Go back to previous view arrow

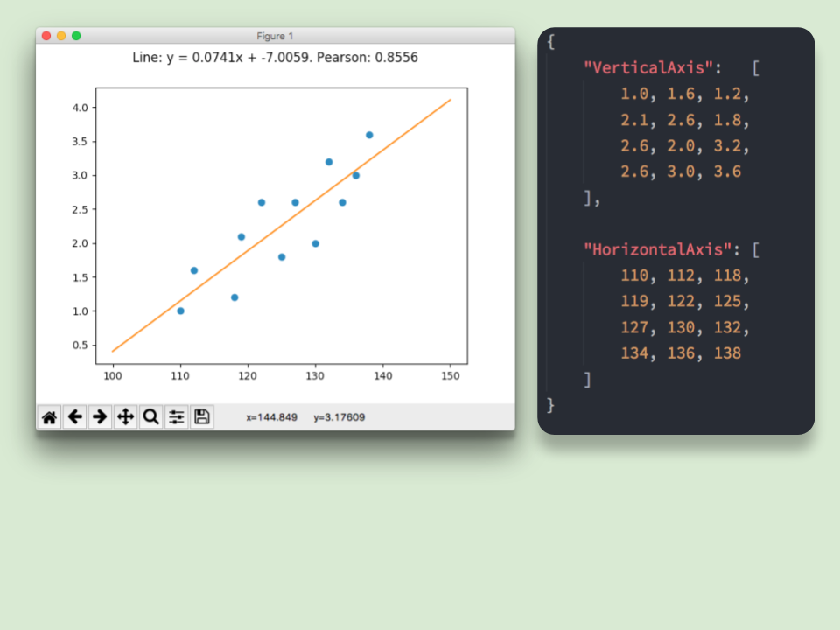point(75,417)
